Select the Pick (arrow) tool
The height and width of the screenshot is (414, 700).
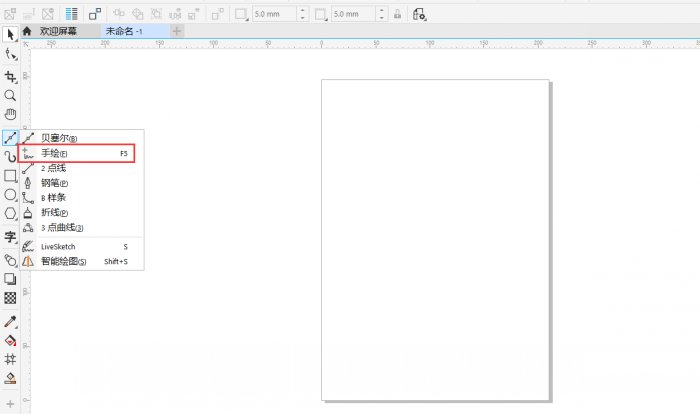point(10,34)
